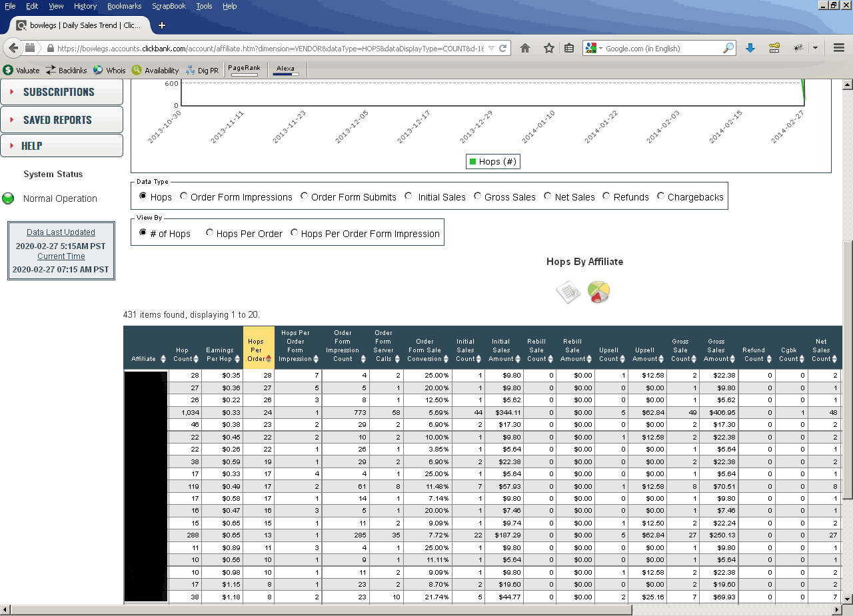Click the pie chart view icon
The height and width of the screenshot is (616, 853).
[x=598, y=292]
